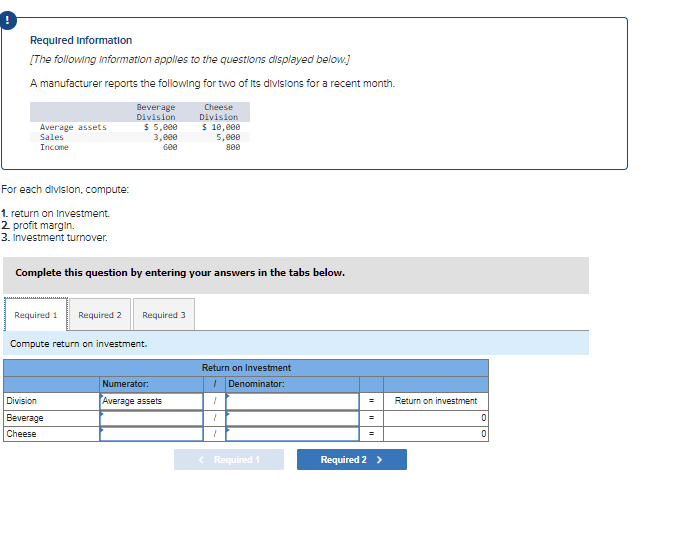684x544 pixels.
Task: Switch to the Required 2 tab
Action: 100,315
